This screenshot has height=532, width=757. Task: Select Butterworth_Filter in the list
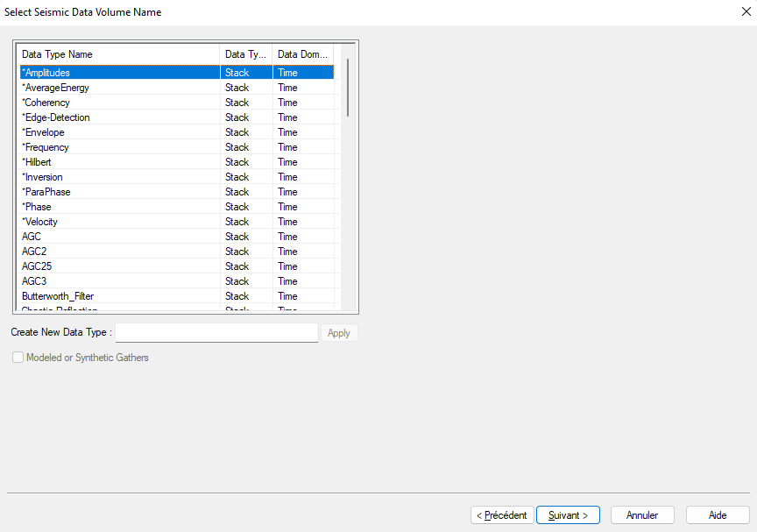pyautogui.click(x=58, y=296)
